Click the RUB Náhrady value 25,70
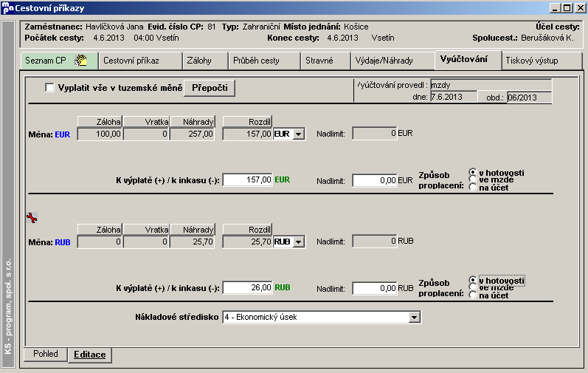 tap(192, 242)
